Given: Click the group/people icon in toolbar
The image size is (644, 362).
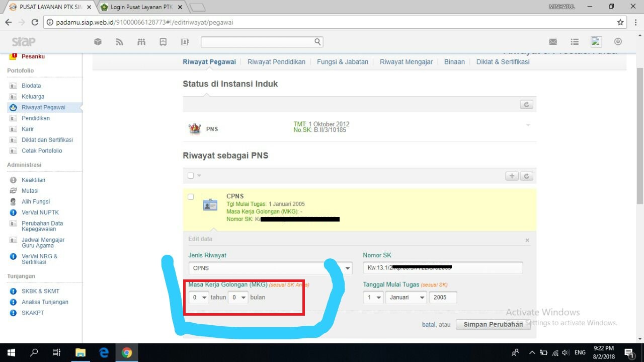Looking at the screenshot, I should (141, 42).
